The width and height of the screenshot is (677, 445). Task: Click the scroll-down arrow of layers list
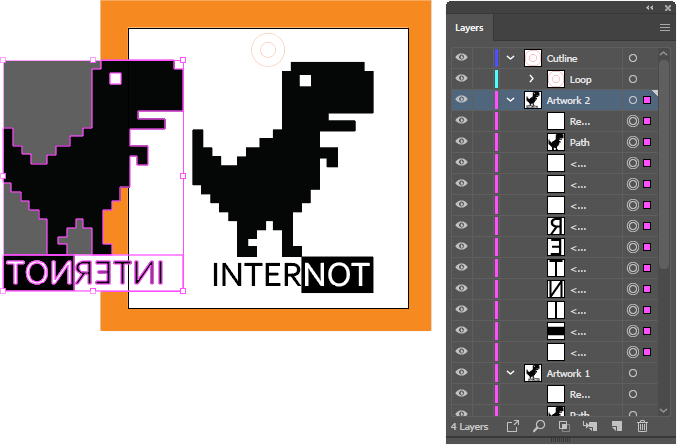664,410
